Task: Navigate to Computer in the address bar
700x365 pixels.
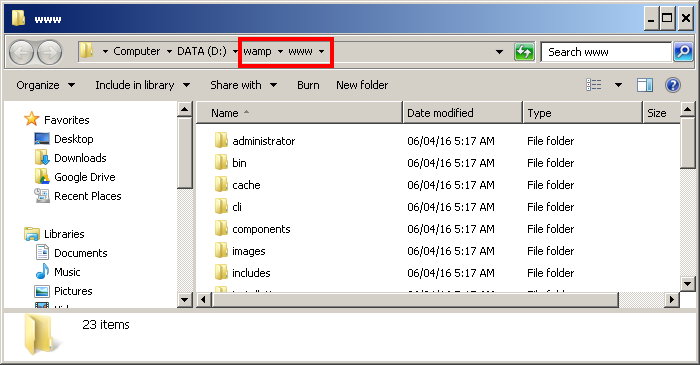Action: [x=137, y=51]
